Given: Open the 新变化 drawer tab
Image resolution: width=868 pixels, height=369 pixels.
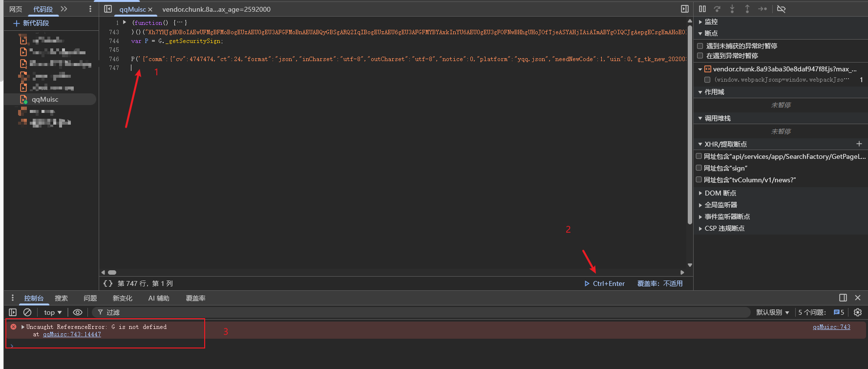Looking at the screenshot, I should (123, 298).
